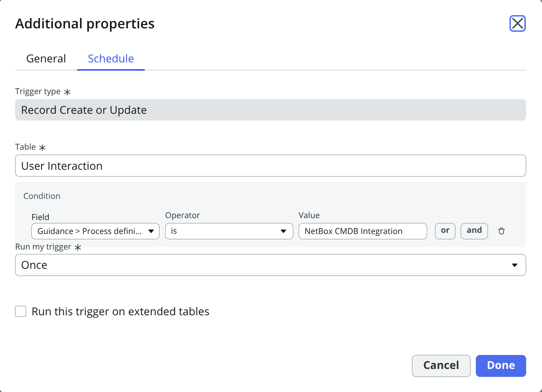Viewport: 542px width, 392px height.
Task: Enable Run this trigger on extended tables checkbox
Action: [21, 311]
